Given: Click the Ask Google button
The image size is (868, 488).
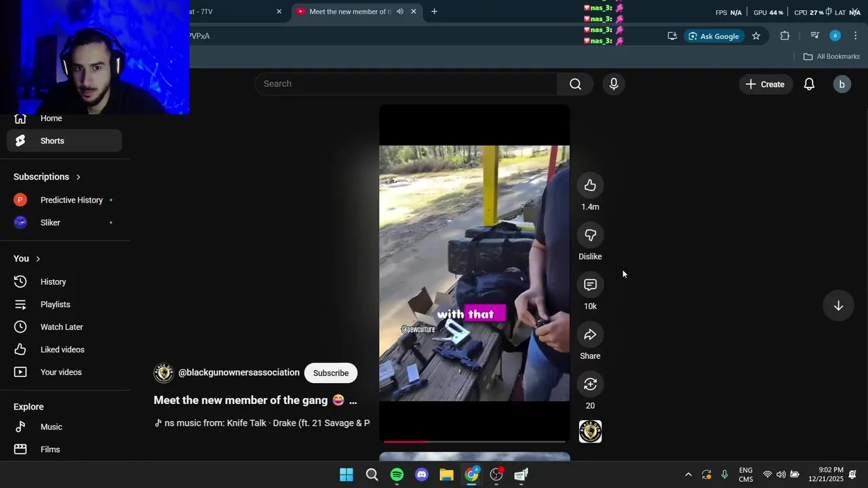Looking at the screenshot, I should pyautogui.click(x=713, y=36).
